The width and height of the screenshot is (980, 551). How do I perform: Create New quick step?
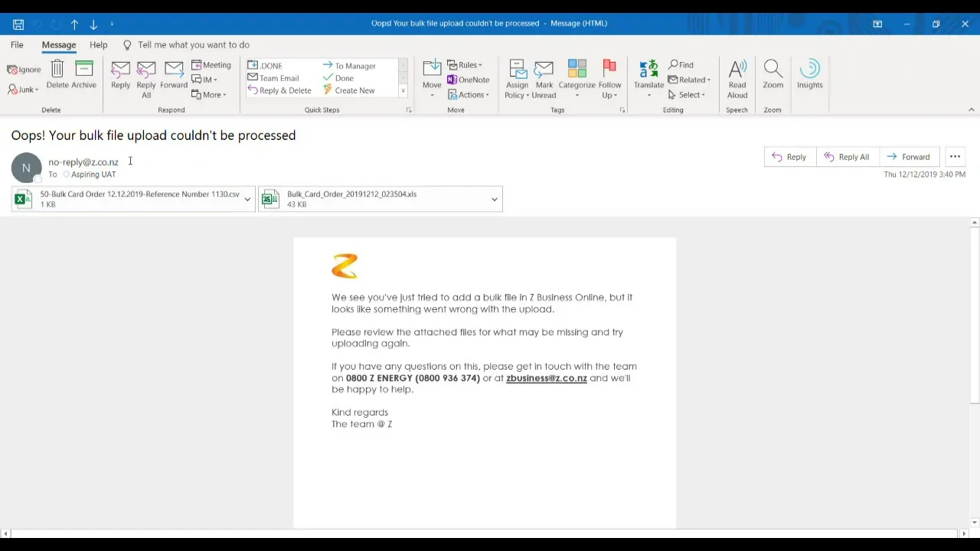coord(349,90)
